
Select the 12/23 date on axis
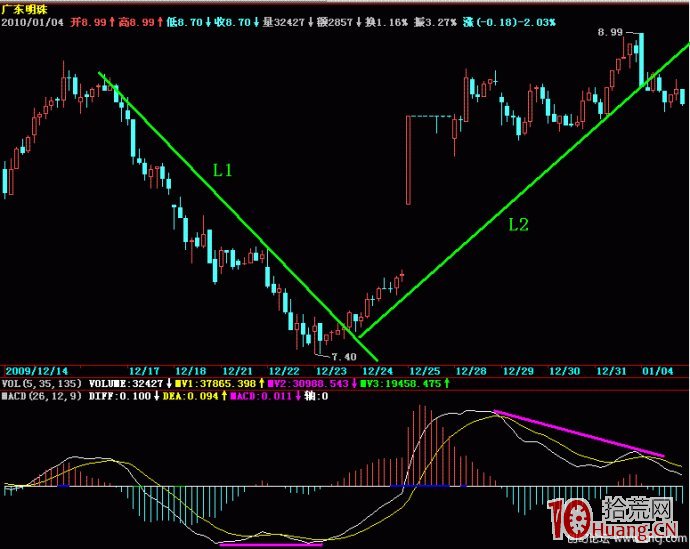(x=331, y=371)
